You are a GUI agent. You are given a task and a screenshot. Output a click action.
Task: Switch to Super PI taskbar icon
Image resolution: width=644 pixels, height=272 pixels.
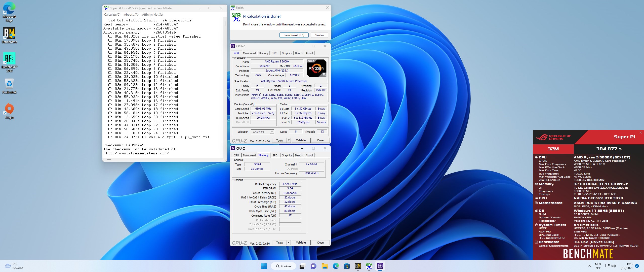[369, 266]
